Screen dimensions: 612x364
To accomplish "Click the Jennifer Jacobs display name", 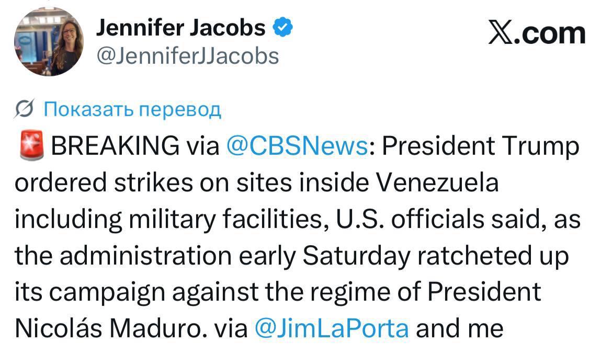I will pos(180,28).
